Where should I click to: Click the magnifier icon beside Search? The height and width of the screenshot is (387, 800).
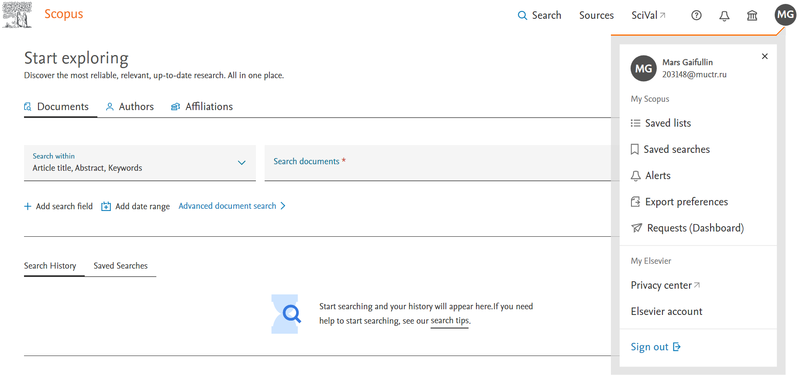[522, 15]
